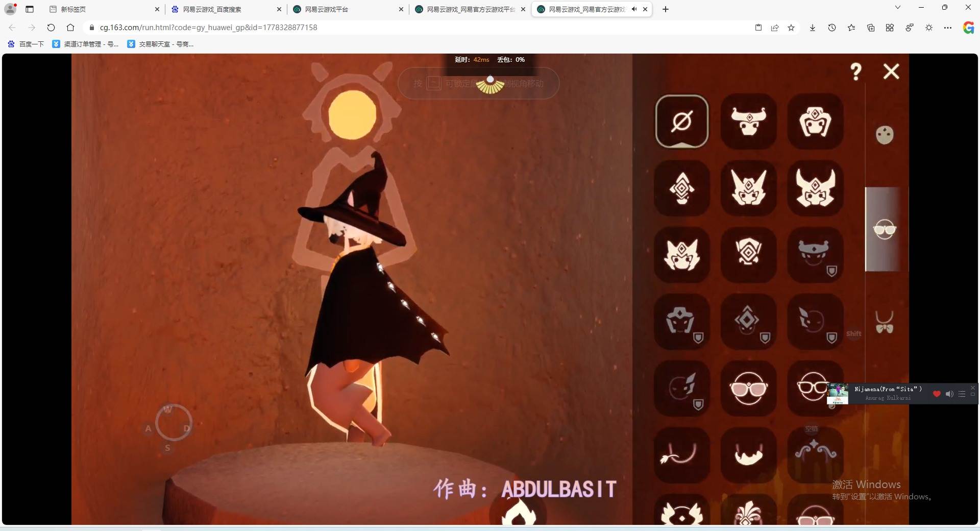The width and height of the screenshot is (980, 531).
Task: Open the favorites list
Action: [x=851, y=28]
